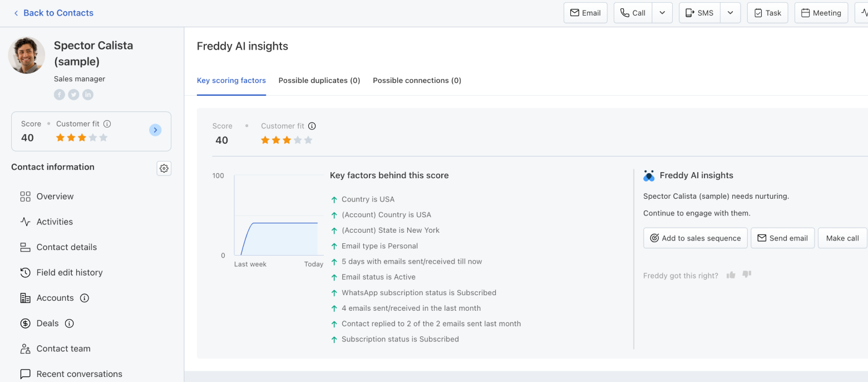Viewport: 868px width, 382px height.
Task: Click the sidebar score value 40
Action: pyautogui.click(x=27, y=138)
